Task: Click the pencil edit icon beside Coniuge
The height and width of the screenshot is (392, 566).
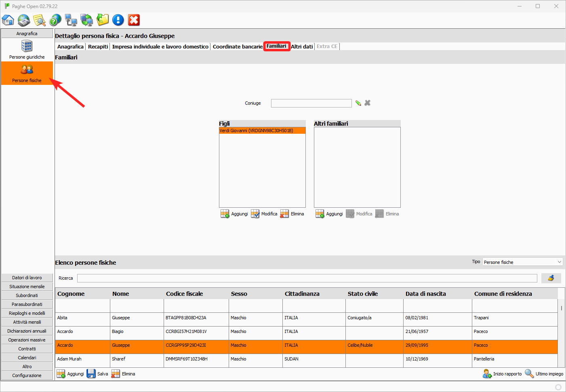Action: pos(358,103)
